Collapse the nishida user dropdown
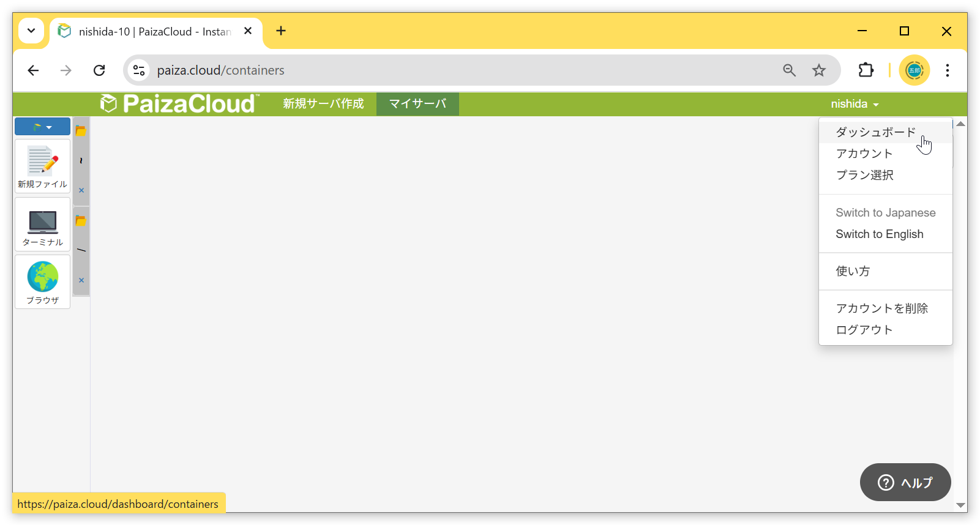Screen dimensions: 980x525 tap(855, 104)
